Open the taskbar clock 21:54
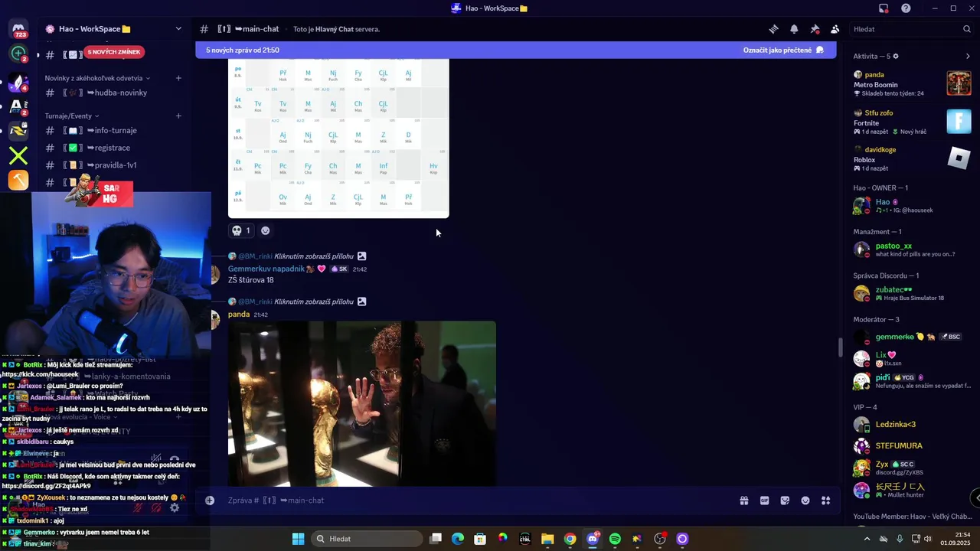This screenshot has height=551, width=980. (955, 539)
